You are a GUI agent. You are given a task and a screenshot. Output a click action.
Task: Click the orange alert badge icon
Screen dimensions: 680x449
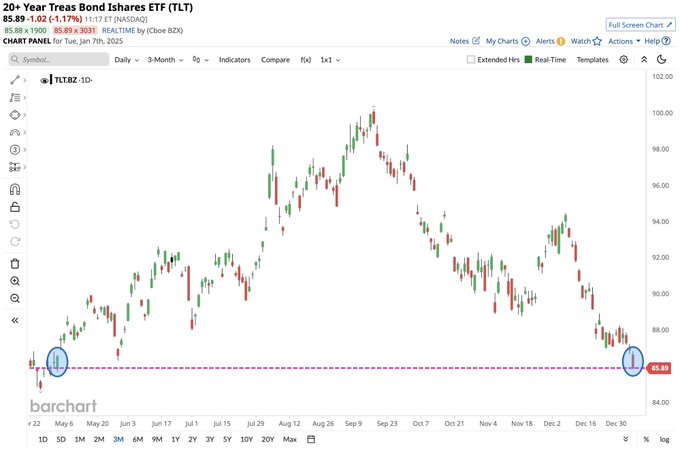(561, 41)
